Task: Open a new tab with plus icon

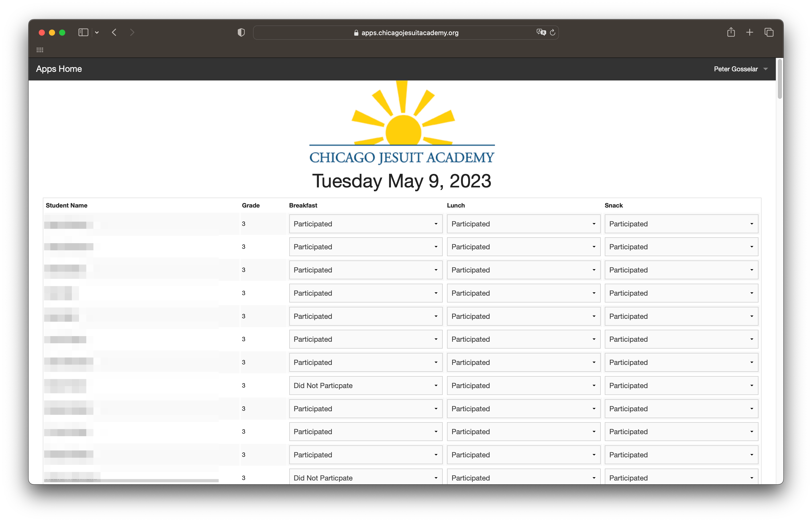Action: click(x=750, y=33)
